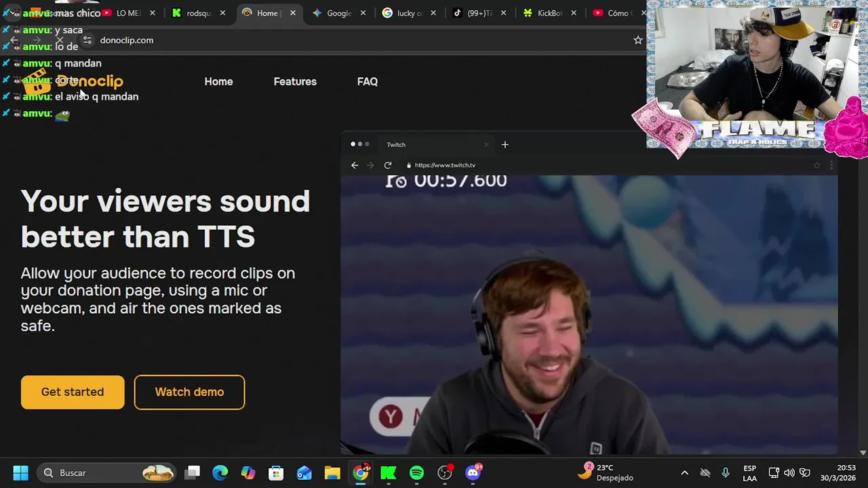This screenshot has width=868, height=488.
Task: Open Outlook from the taskbar
Action: tap(304, 472)
